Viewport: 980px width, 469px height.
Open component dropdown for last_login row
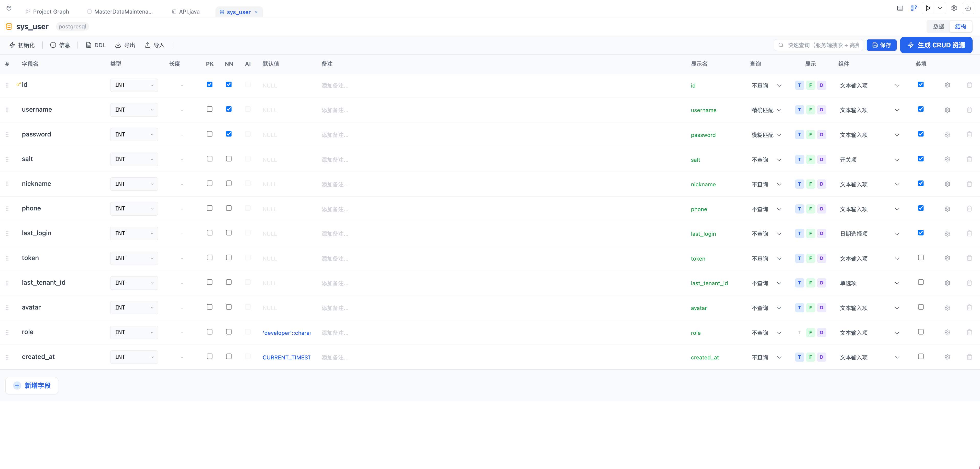[x=870, y=234]
